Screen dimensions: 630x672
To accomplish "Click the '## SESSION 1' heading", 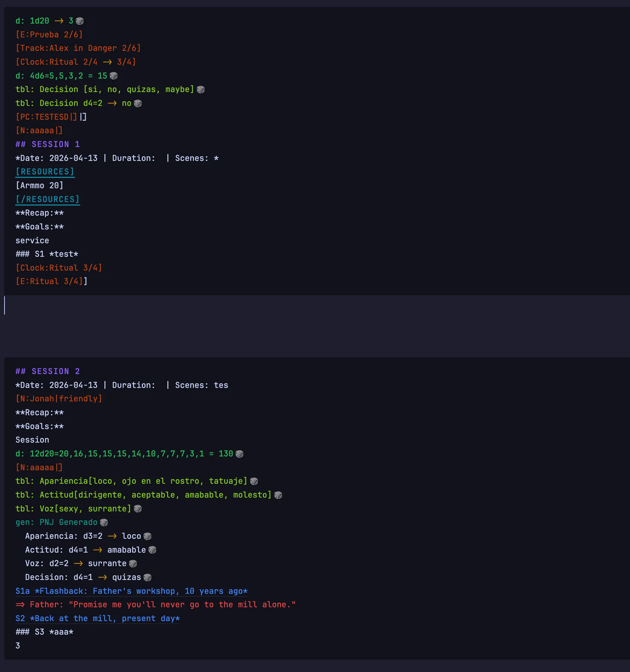I will coord(48,144).
